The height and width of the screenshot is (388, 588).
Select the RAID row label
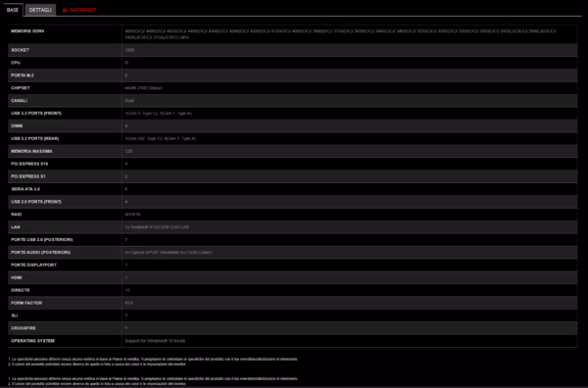16,215
